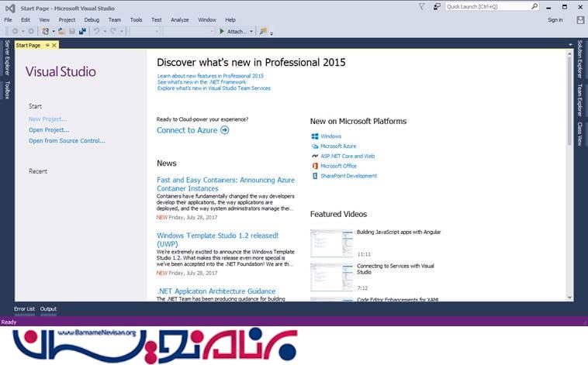Click the SharePoint Development icon
The width and height of the screenshot is (588, 365).
(315, 176)
